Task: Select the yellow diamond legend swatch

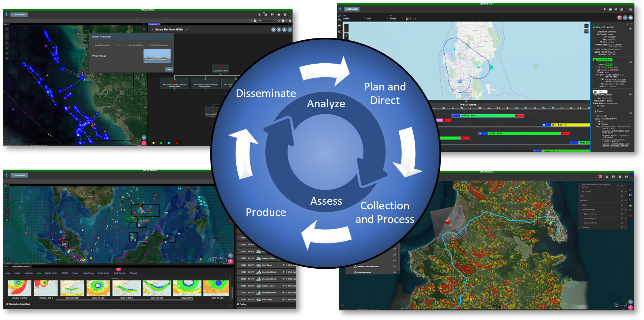Action: pyautogui.click(x=153, y=143)
